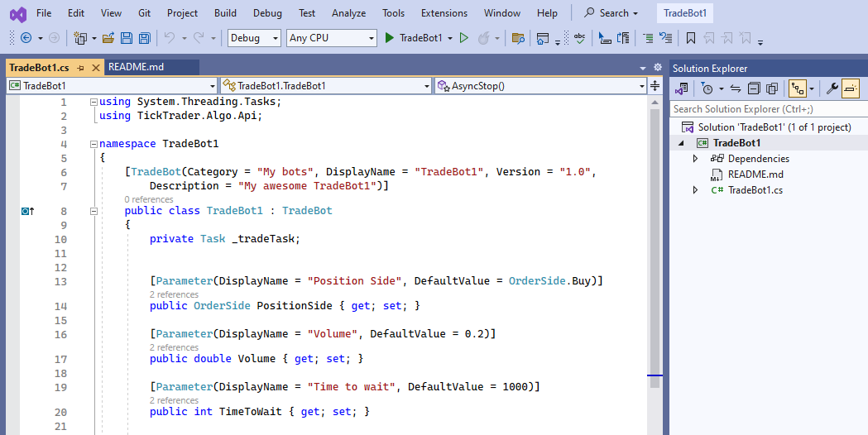Switch views icon in Solution Explorer
This screenshot has height=435, width=868.
pos(682,88)
